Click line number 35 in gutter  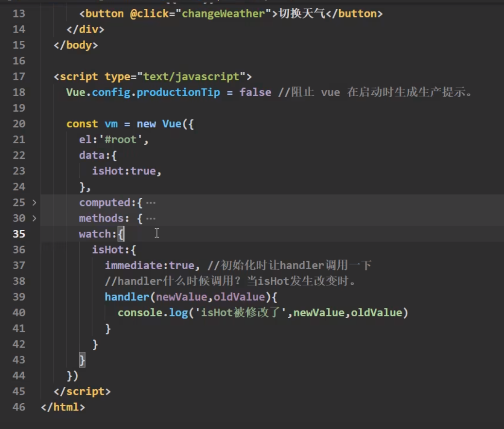click(19, 234)
